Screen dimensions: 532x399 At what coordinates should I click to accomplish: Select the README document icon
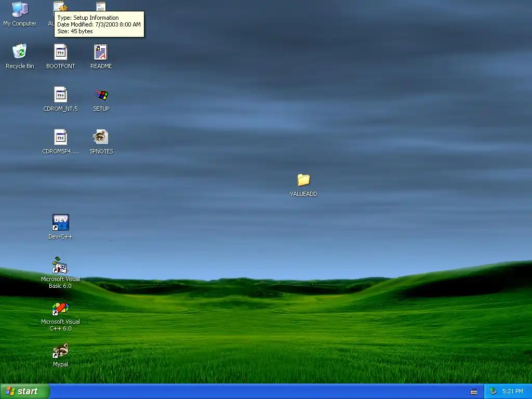(x=101, y=52)
